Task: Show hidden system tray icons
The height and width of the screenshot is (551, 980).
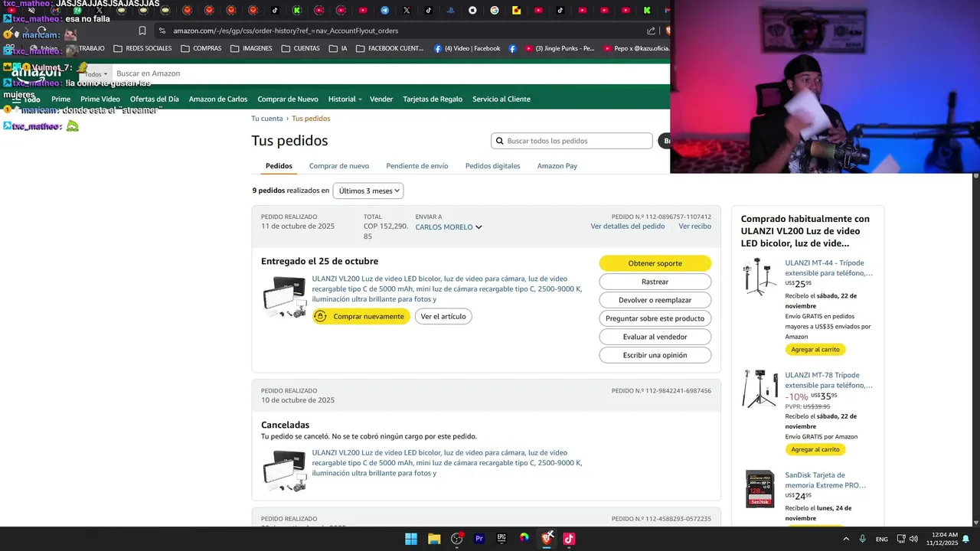Action: click(x=846, y=539)
